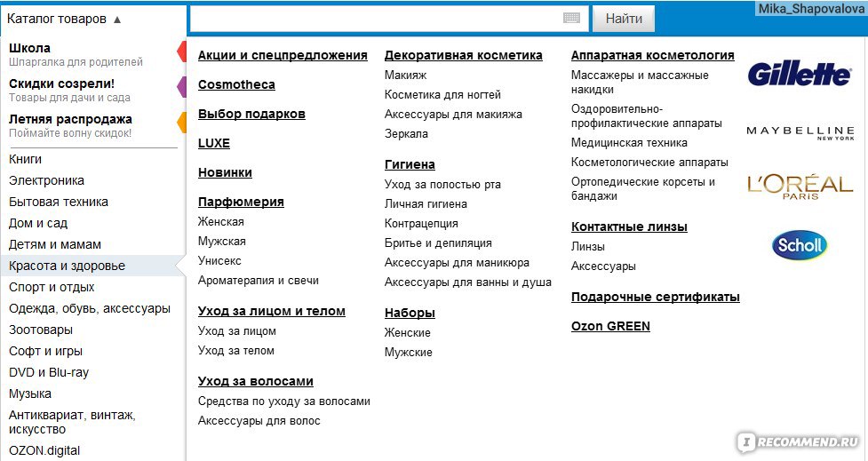Open the Наборы heading link
868x461 pixels.
click(x=410, y=314)
